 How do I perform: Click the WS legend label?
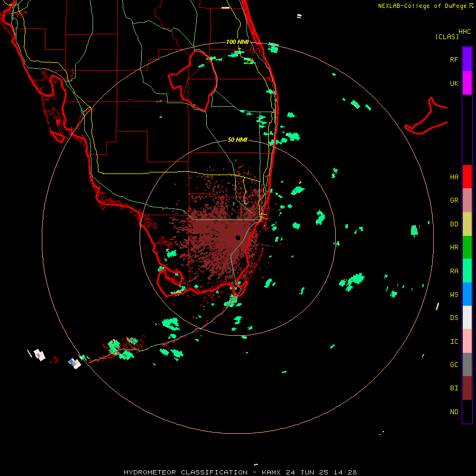coord(454,294)
